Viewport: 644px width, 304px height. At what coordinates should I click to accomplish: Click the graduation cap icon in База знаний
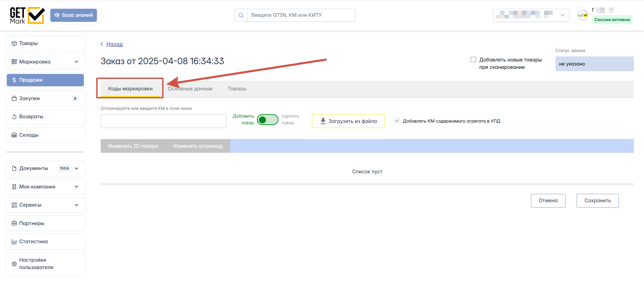coord(57,15)
